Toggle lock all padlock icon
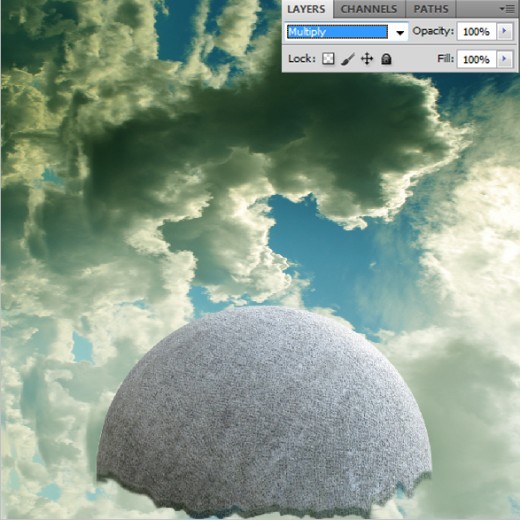 pos(386,59)
